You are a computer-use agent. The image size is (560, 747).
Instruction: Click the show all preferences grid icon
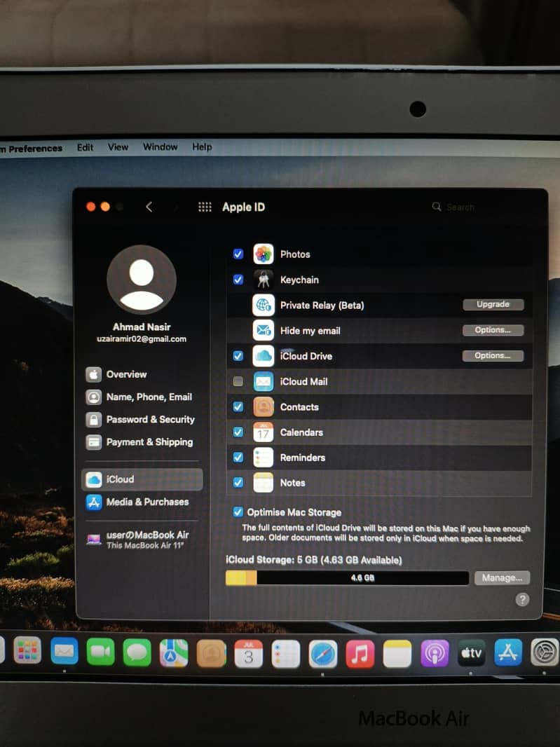coord(205,207)
